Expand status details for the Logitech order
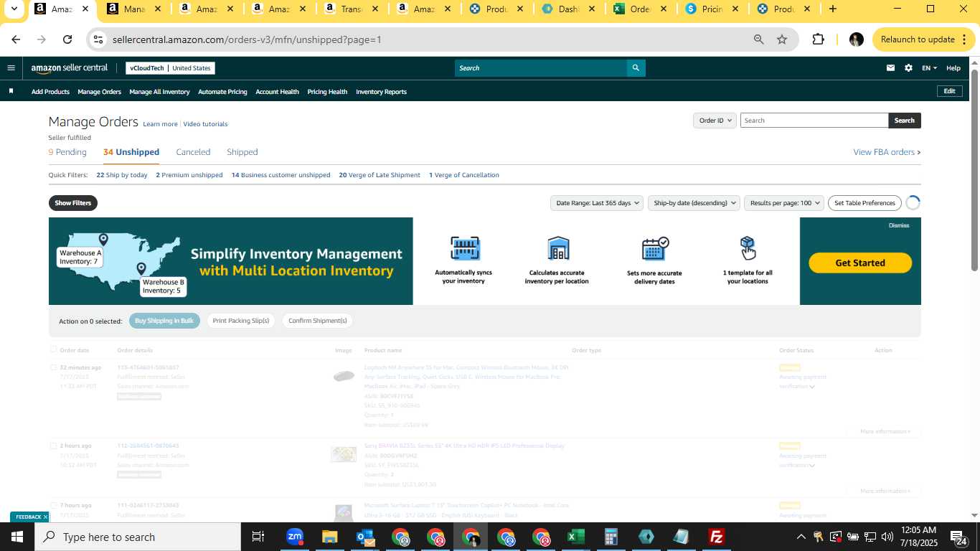The width and height of the screenshot is (980, 551). tap(812, 387)
